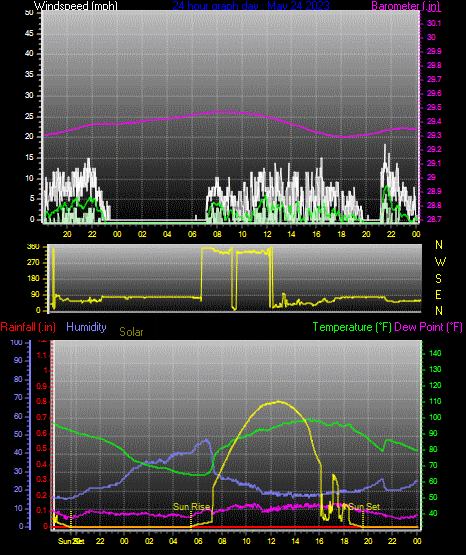The width and height of the screenshot is (466, 555).
Task: Click the 'W' compass direction label
Action: pyautogui.click(x=440, y=262)
